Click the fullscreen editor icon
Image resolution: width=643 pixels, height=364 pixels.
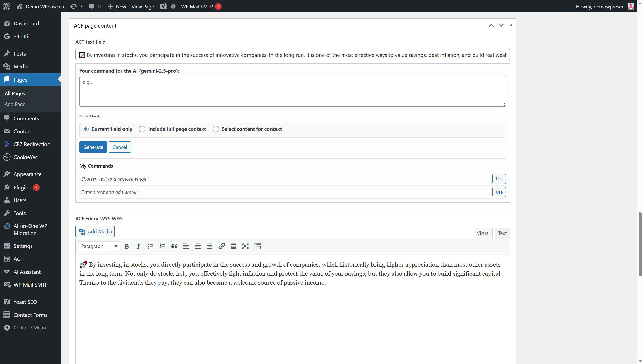[x=245, y=246]
